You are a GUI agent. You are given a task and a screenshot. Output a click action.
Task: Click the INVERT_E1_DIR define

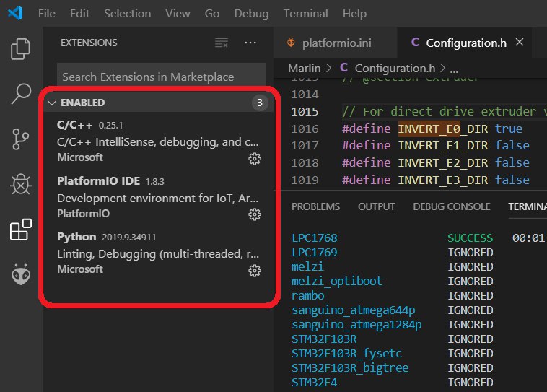click(442, 146)
